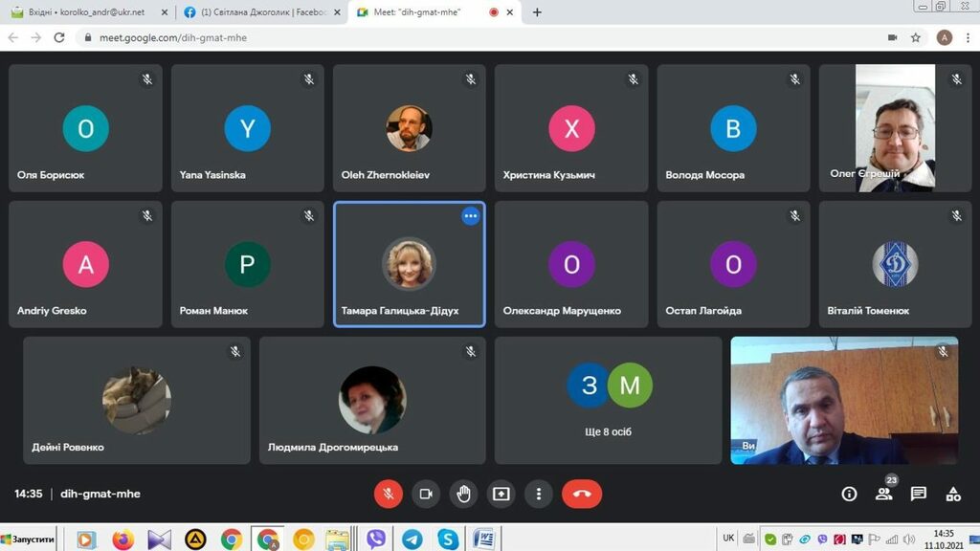Open meeting details info icon

849,494
